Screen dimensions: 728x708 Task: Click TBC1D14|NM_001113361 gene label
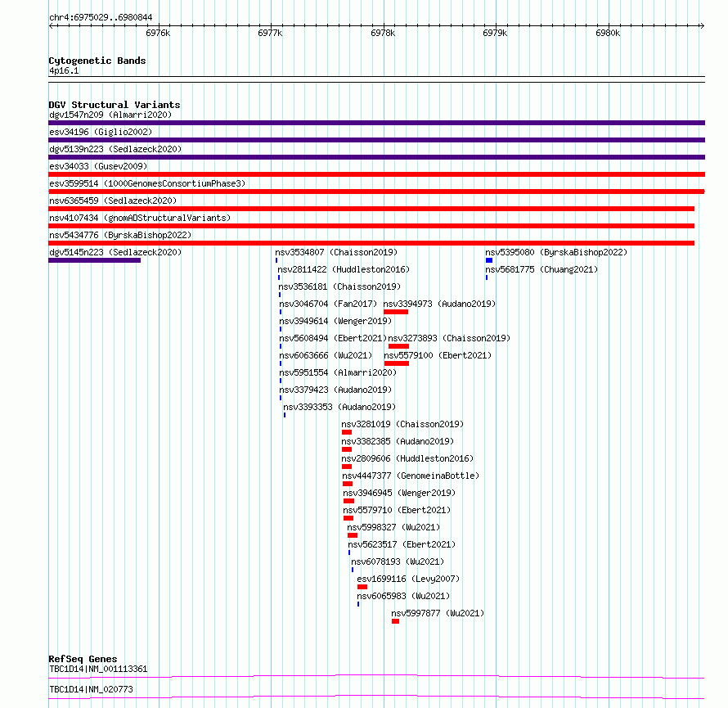[98, 669]
